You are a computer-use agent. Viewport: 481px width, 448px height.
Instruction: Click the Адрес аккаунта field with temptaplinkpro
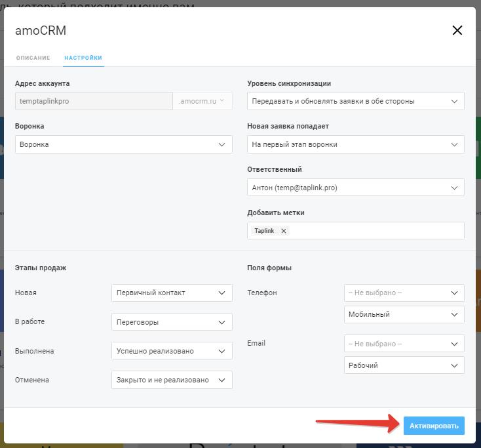coord(94,101)
